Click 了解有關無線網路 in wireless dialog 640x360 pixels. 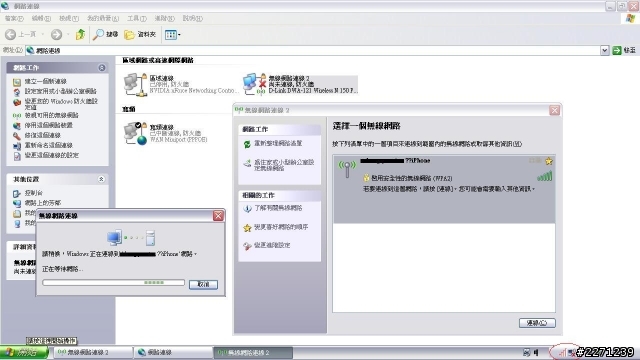click(278, 208)
